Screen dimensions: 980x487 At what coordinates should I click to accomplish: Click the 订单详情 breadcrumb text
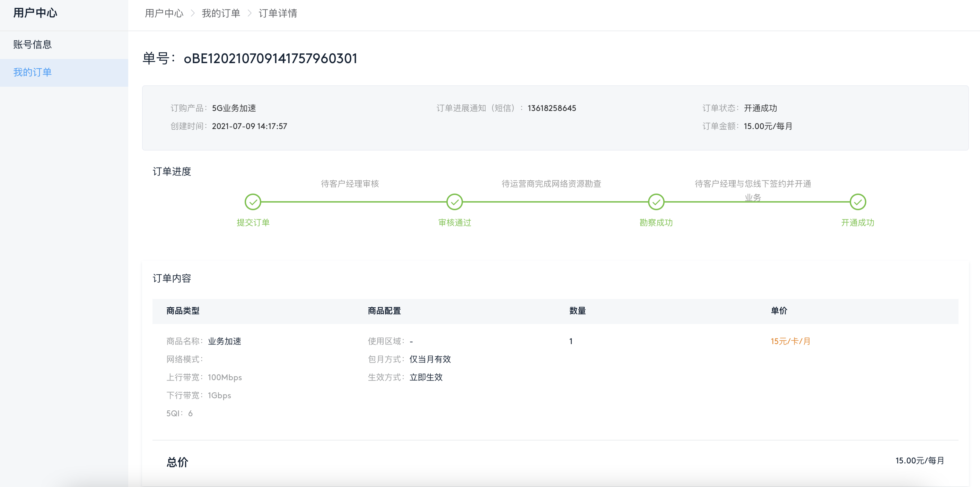(x=278, y=13)
